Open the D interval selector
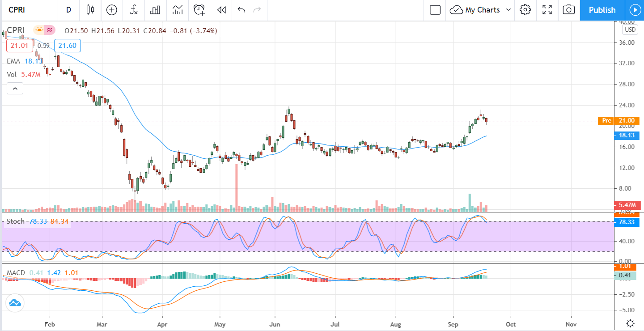644x331 pixels. 68,10
